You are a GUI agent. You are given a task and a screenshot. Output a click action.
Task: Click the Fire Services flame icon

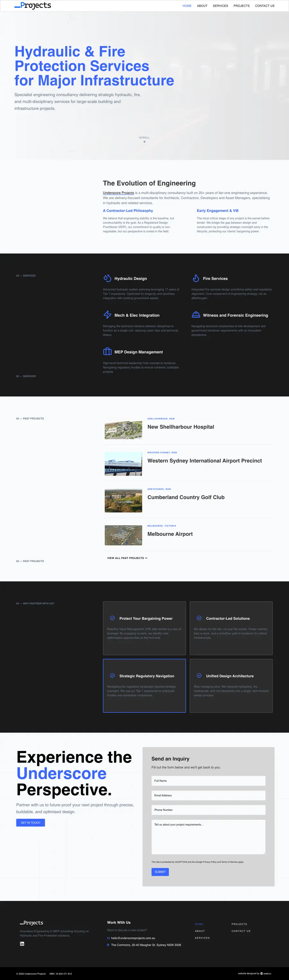(196, 278)
